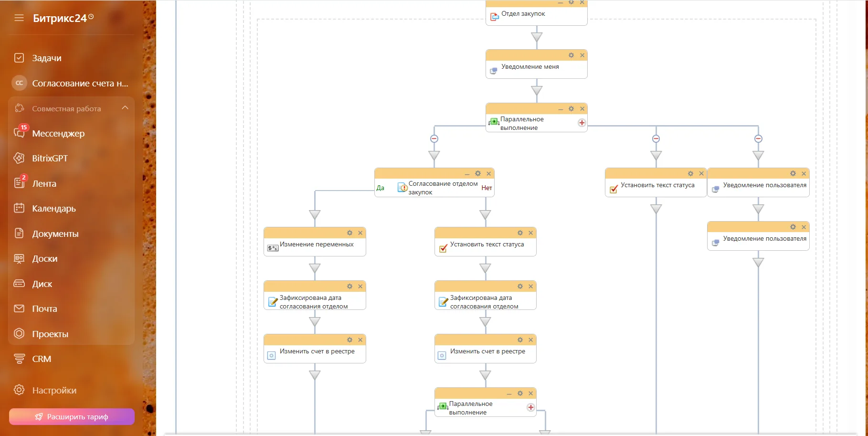Open the hamburger menu beside Битрикс24 logo
Screen dimensions: 868x436
click(19, 18)
